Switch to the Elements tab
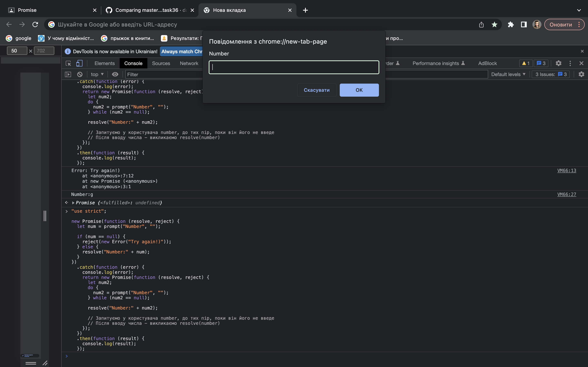Screen dimensions: 588x367 click(x=105, y=63)
